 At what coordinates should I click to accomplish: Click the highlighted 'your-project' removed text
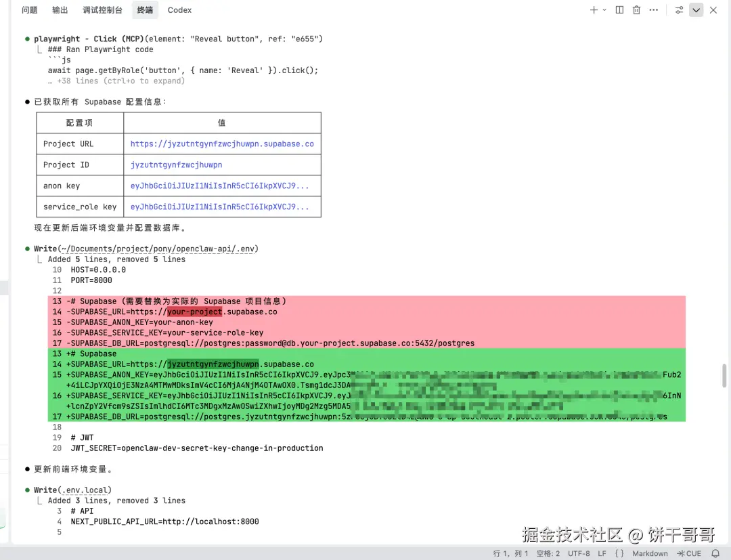click(194, 311)
